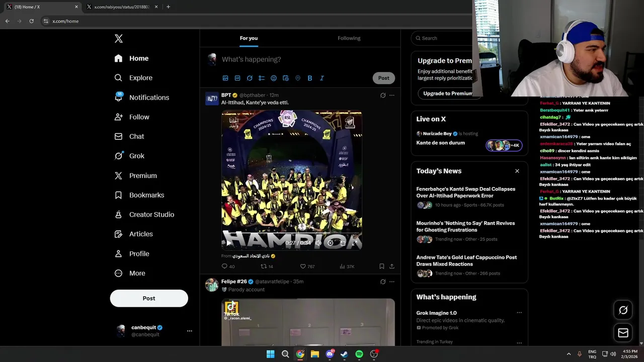
Task: Open the Felipe #26 profile avatar
Action: 212,285
